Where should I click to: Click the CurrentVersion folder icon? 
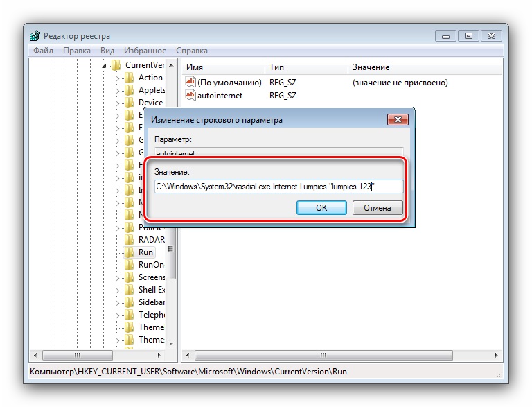116,65
